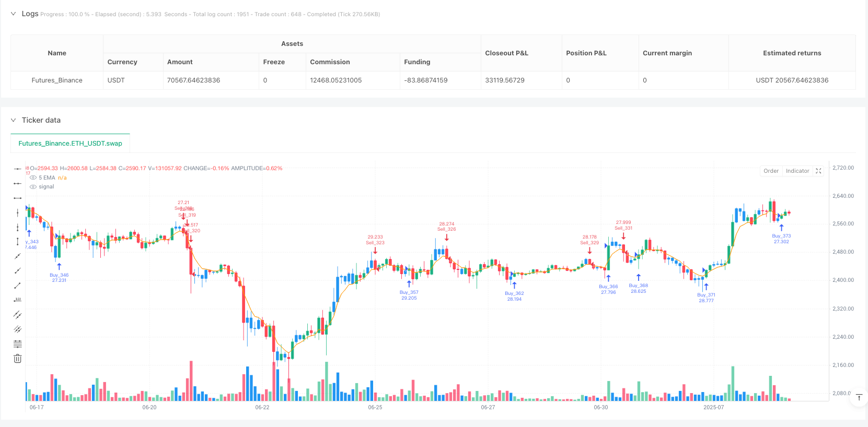
Task: Select the horizontal straight line drawing tool
Action: coord(18,169)
